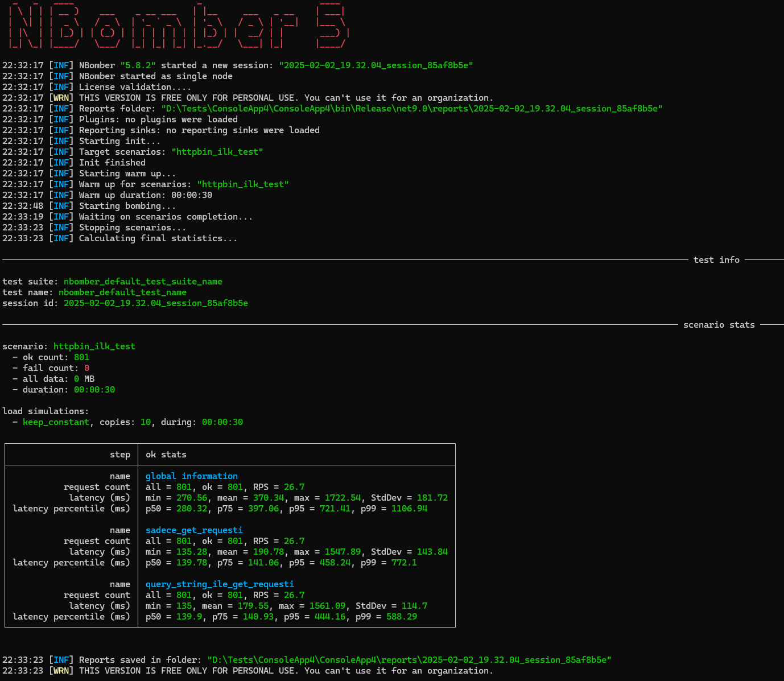Click the p50 value 280.32
784x681 pixels.
(x=192, y=509)
